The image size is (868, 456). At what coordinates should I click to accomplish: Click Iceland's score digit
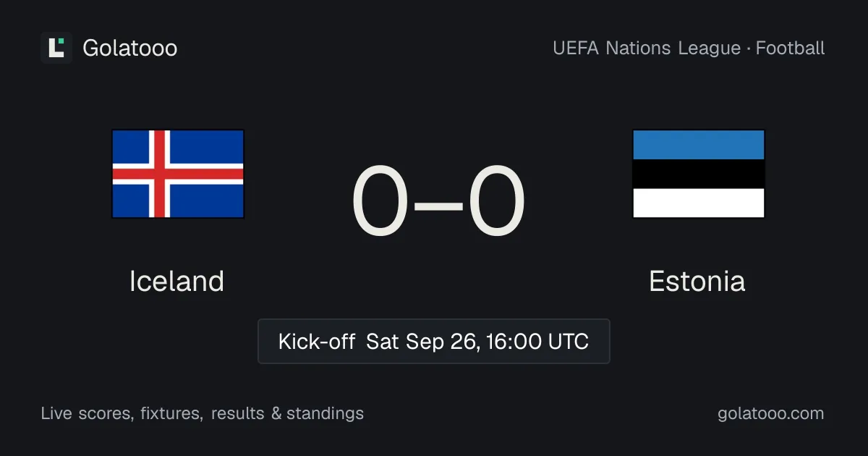(x=381, y=200)
